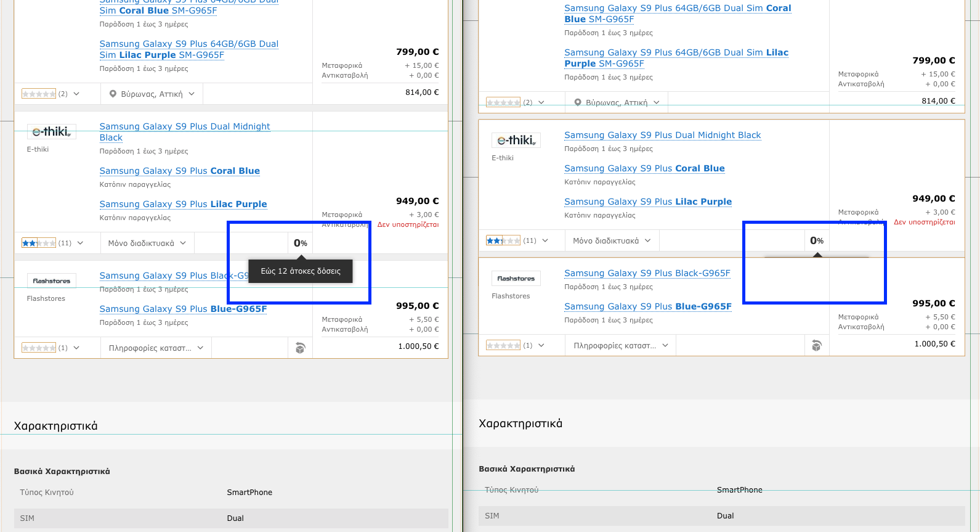Click the 995,00 € price in left pane
The height and width of the screenshot is (532, 980).
click(418, 306)
